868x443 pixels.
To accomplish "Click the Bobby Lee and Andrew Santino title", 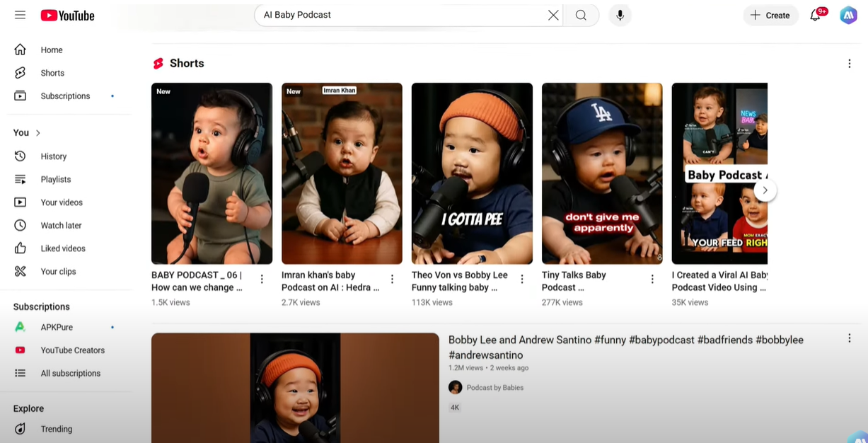I will (x=626, y=347).
